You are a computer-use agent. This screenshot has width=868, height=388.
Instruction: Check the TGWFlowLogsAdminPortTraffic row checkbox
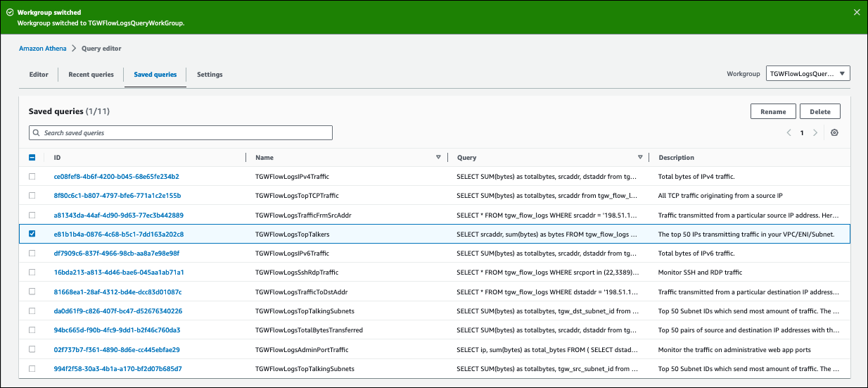[32, 349]
